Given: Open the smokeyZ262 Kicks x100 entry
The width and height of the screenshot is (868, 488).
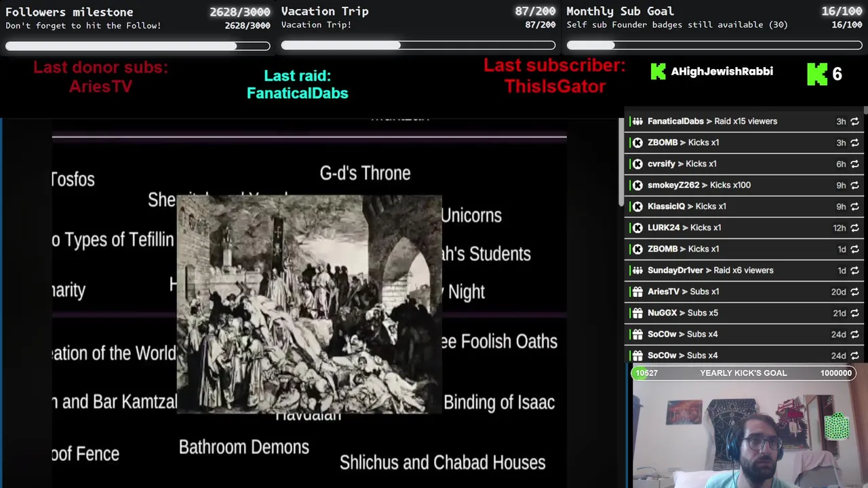Looking at the screenshot, I should (x=745, y=185).
